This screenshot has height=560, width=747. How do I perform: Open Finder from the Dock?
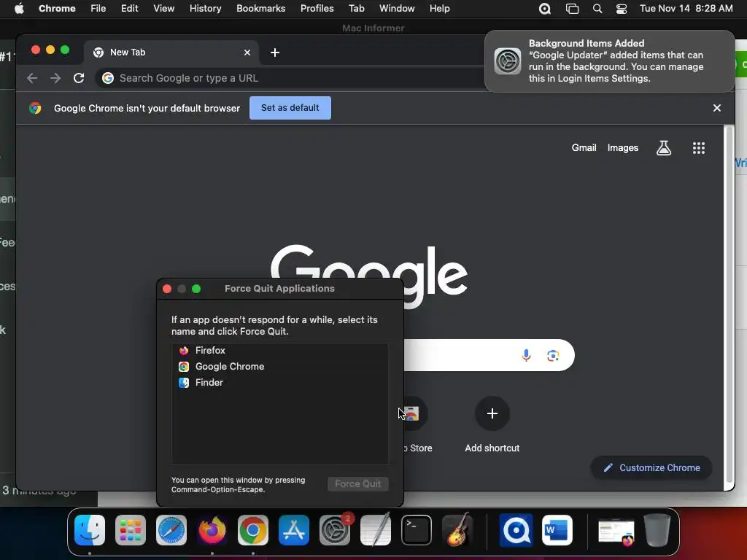point(90,530)
